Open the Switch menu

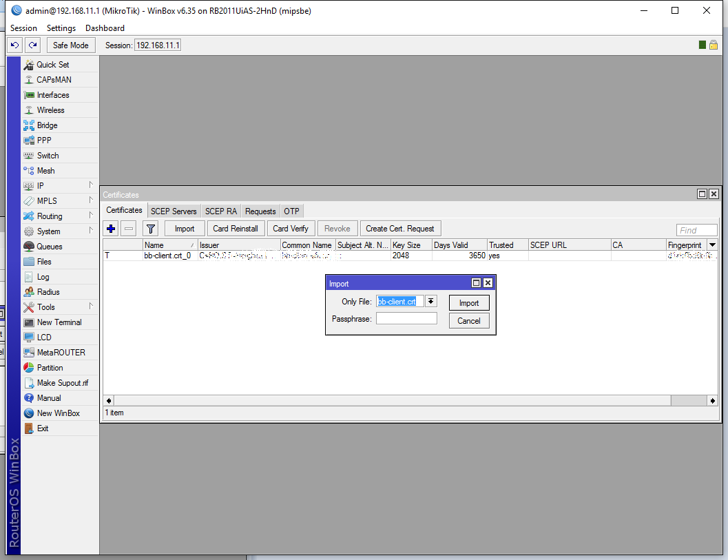click(x=61, y=156)
